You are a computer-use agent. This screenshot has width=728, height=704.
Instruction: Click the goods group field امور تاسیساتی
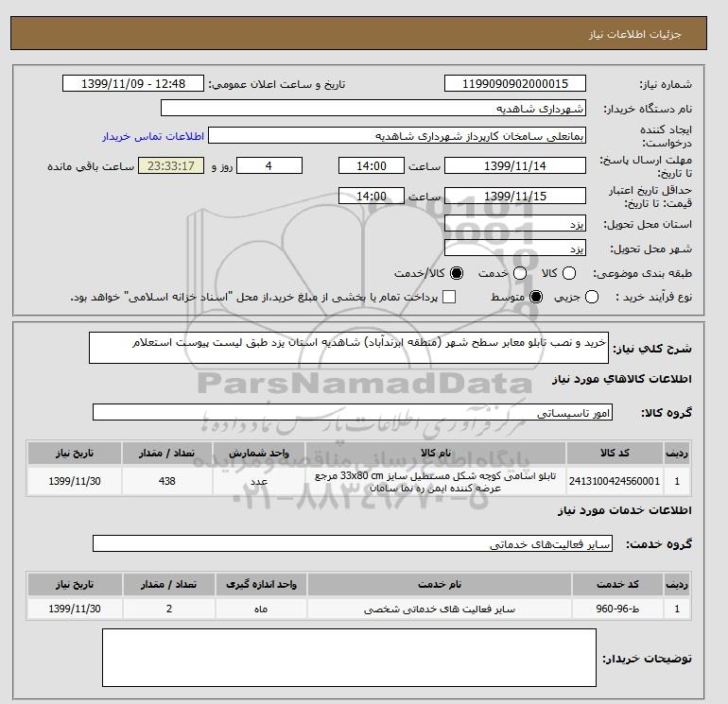click(x=353, y=412)
